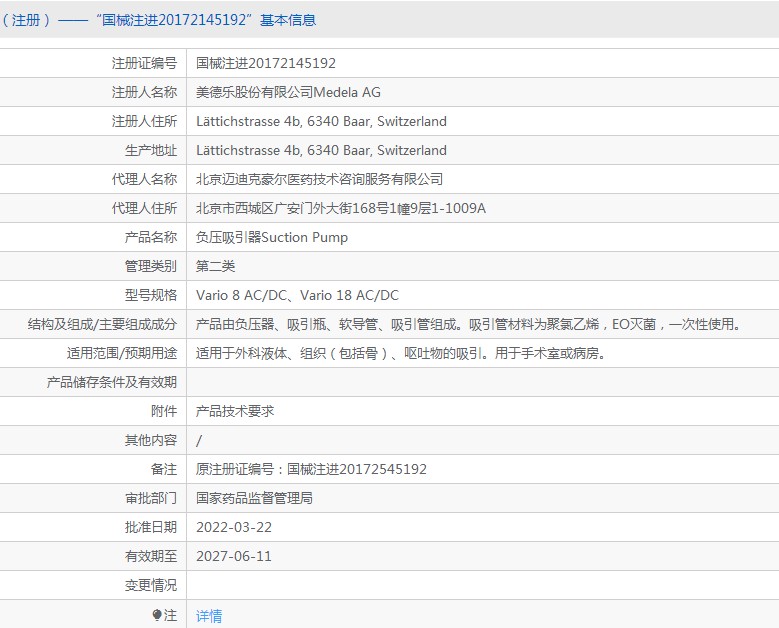This screenshot has height=628, width=779.
Task: Select agent address 北京市西城区广安门外大街168号
Action: pyautogui.click(x=341, y=208)
